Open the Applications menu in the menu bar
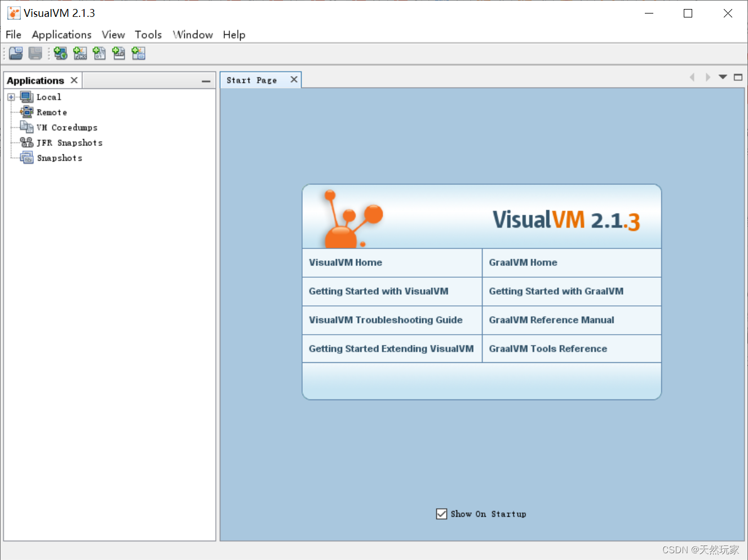The height and width of the screenshot is (560, 748). click(x=61, y=34)
